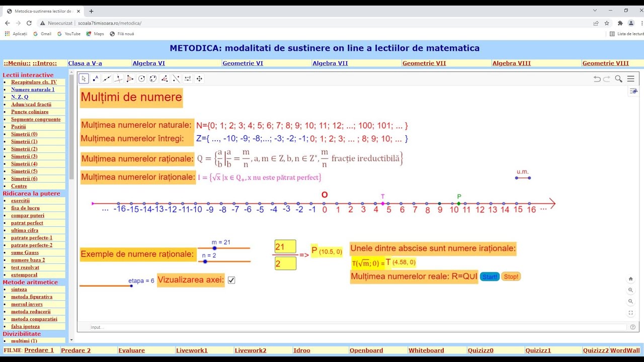Select the Reflect about line tool
This screenshot has width=644, height=362.
click(176, 78)
